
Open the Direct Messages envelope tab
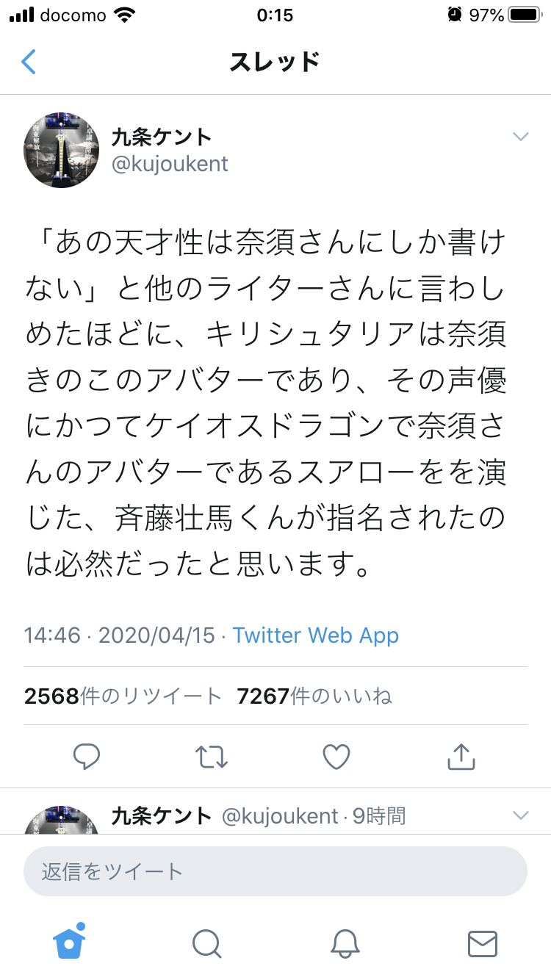point(482,943)
